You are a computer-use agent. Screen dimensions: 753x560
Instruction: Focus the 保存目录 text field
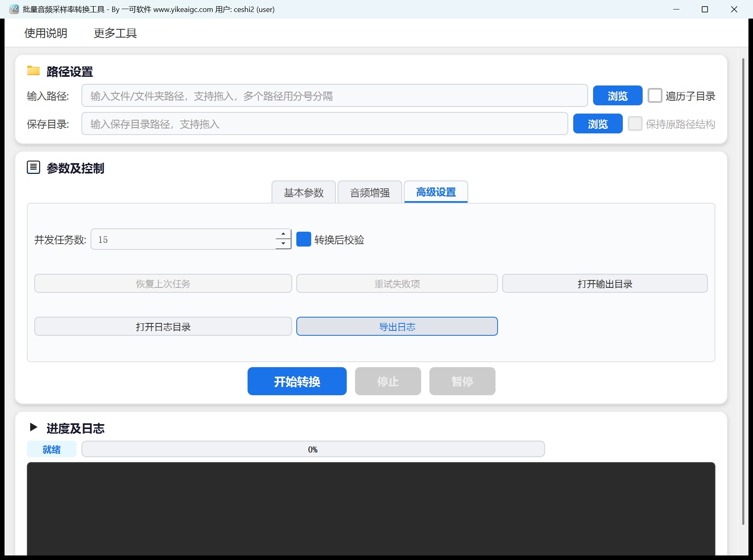[x=325, y=123]
